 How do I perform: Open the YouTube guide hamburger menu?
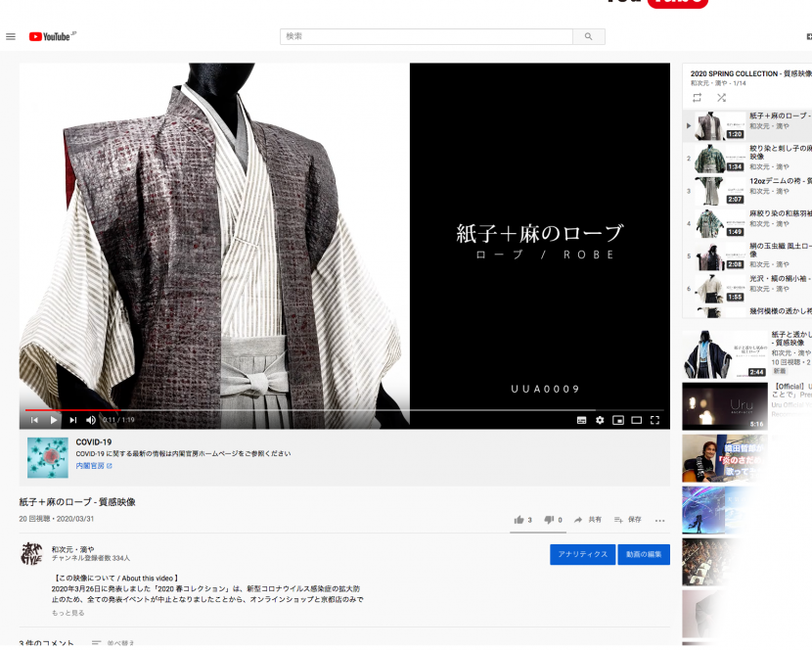(11, 37)
